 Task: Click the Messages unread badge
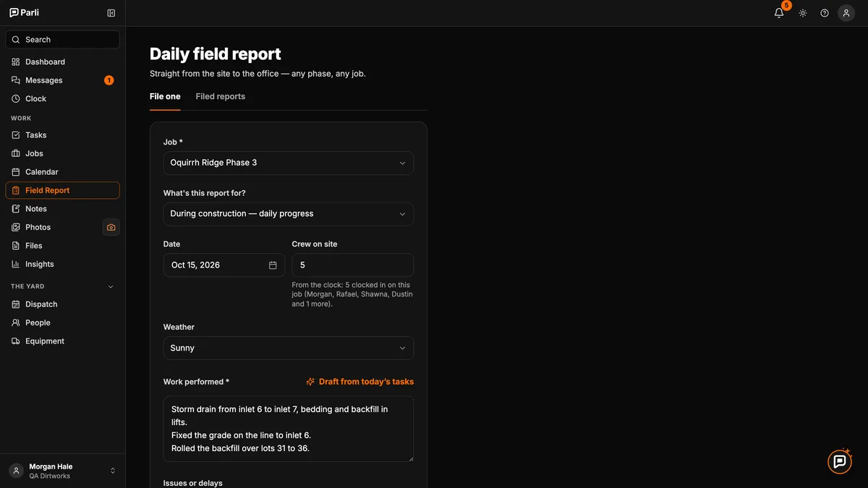(109, 80)
